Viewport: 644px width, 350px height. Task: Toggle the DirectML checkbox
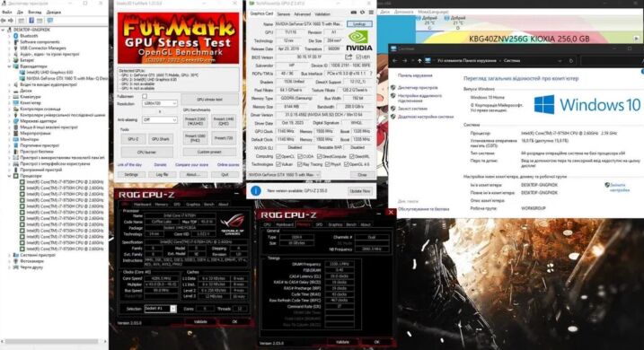[x=351, y=156]
